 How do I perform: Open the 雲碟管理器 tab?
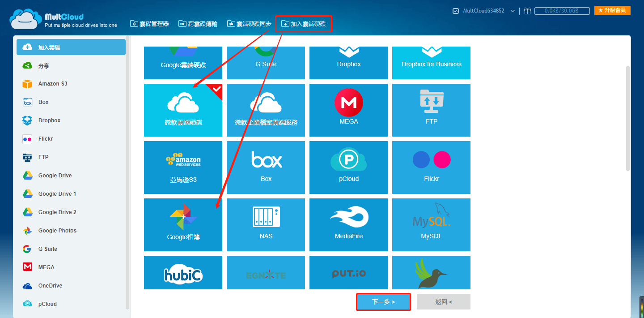click(x=149, y=24)
